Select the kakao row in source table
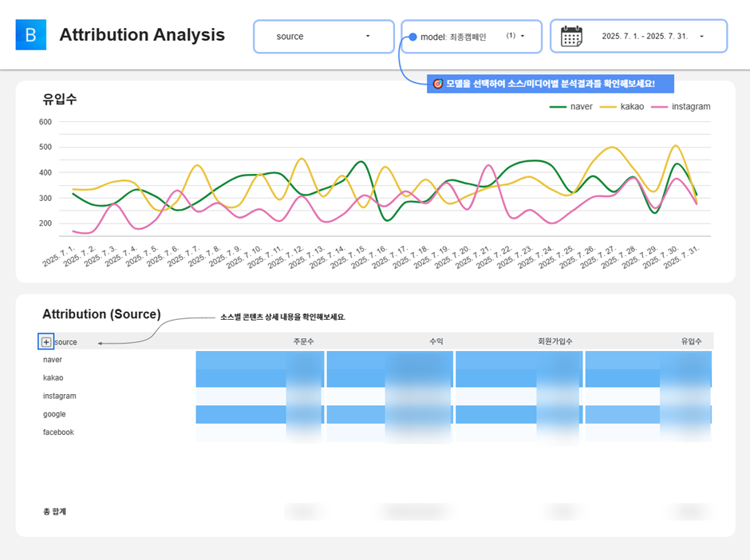The image size is (750, 560). point(53,378)
